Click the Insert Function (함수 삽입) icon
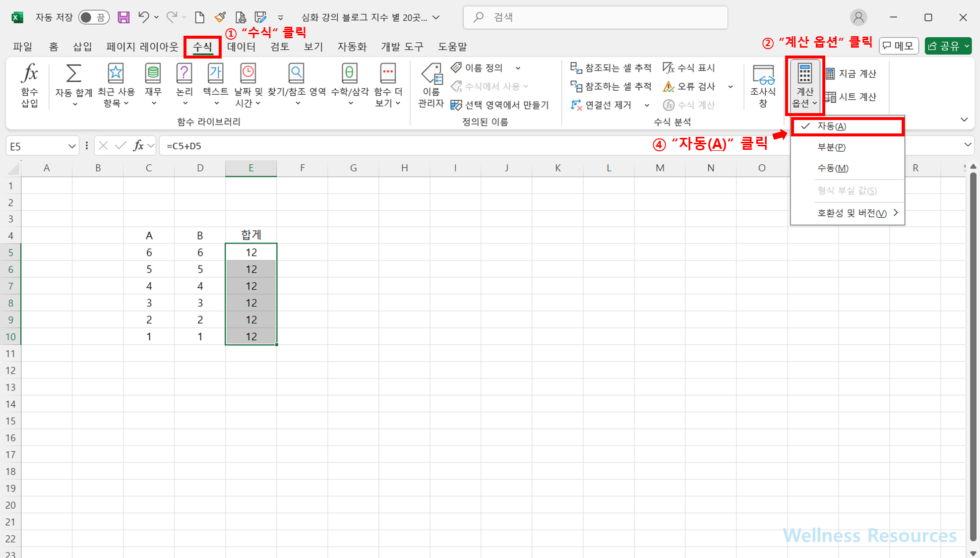The width and height of the screenshot is (980, 558). pos(30,73)
